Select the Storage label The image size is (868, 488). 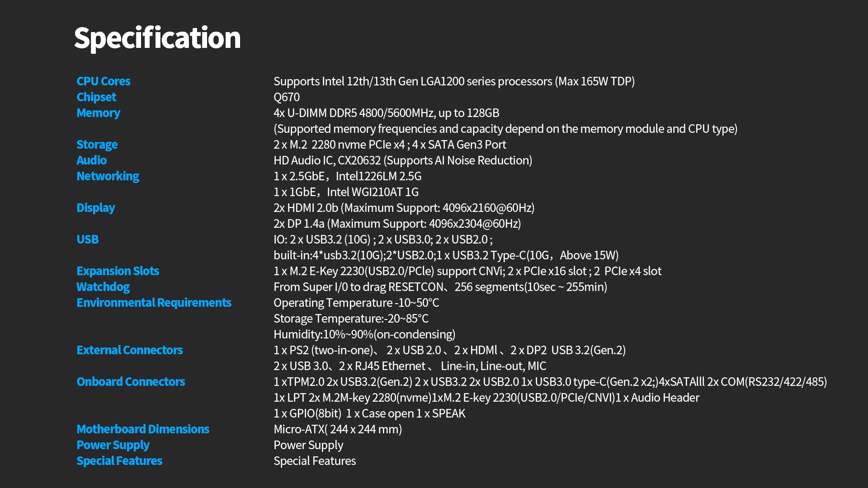(97, 145)
